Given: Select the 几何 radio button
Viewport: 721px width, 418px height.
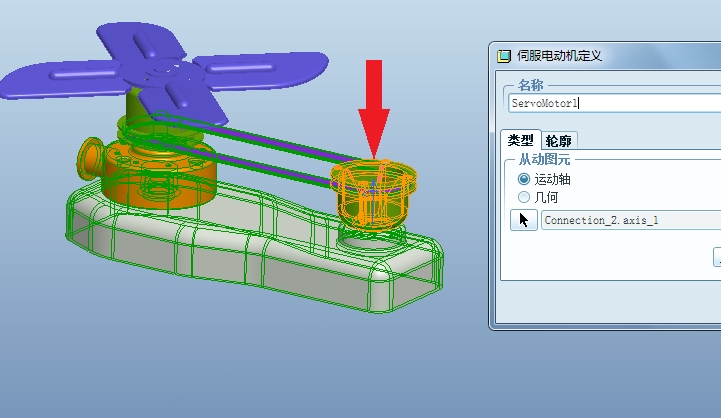Looking at the screenshot, I should pyautogui.click(x=524, y=197).
